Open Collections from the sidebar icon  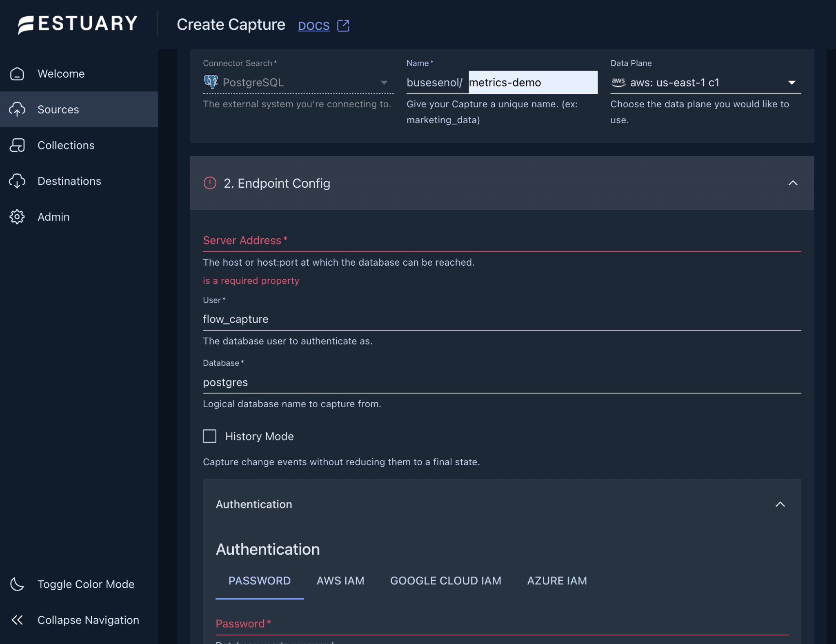pos(17,145)
